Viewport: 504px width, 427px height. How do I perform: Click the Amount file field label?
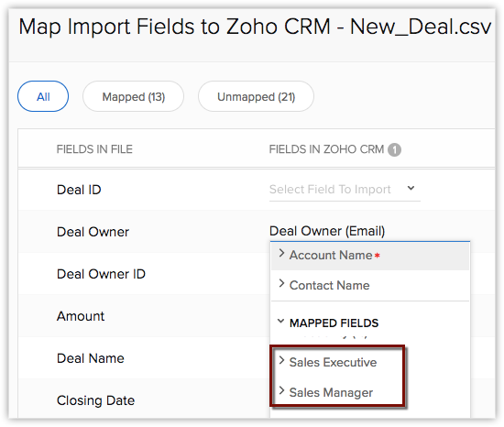click(x=81, y=316)
